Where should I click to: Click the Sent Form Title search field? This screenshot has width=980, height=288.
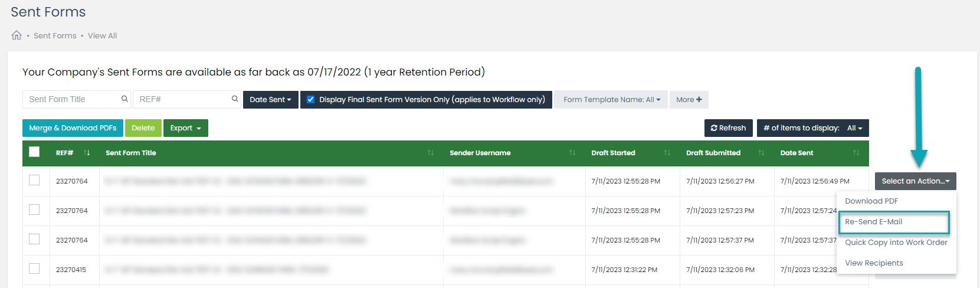(x=77, y=99)
